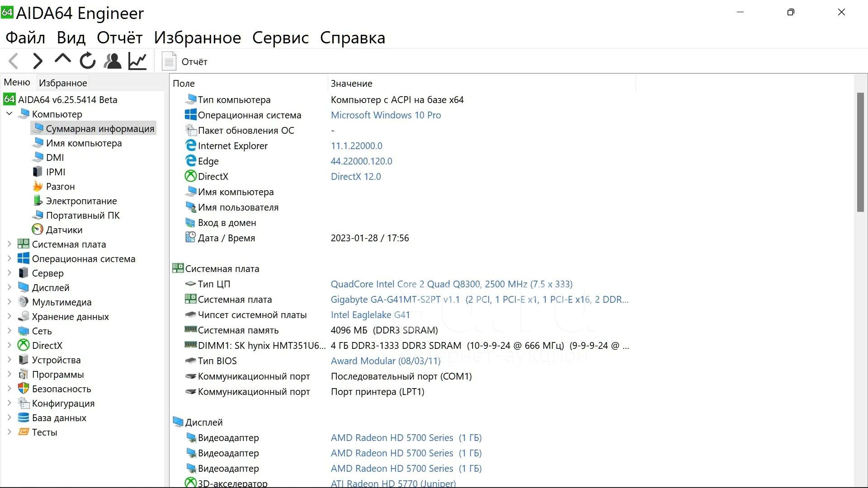Expand the Системная плата tree node
The image size is (868, 488).
[x=9, y=244]
